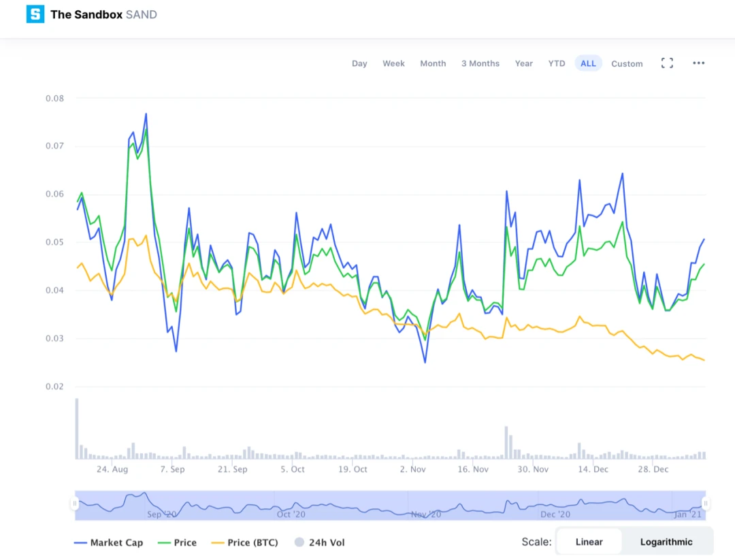Open fullscreen chart view icon
Viewport: 735px width, 560px height.
tap(667, 63)
